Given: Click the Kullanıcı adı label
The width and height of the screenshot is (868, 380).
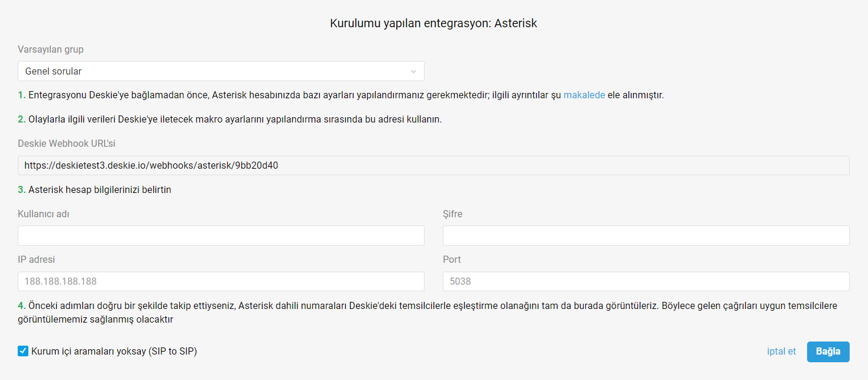Looking at the screenshot, I should 44,214.
